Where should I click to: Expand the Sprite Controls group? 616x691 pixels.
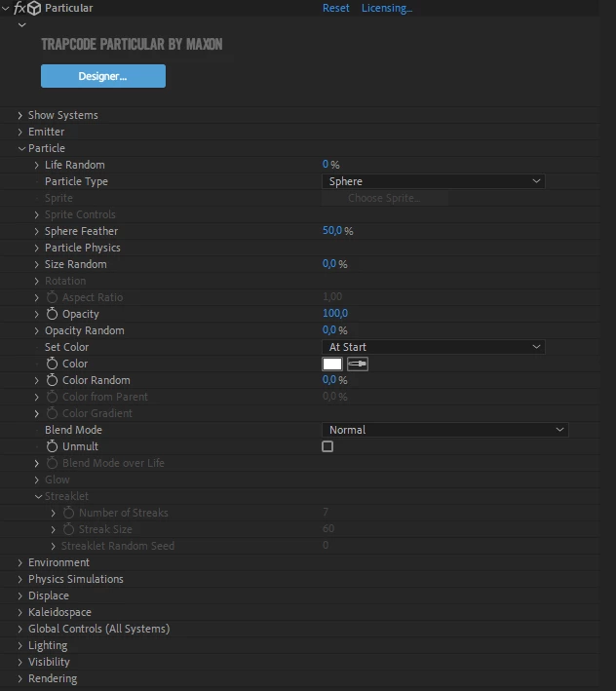tap(37, 214)
